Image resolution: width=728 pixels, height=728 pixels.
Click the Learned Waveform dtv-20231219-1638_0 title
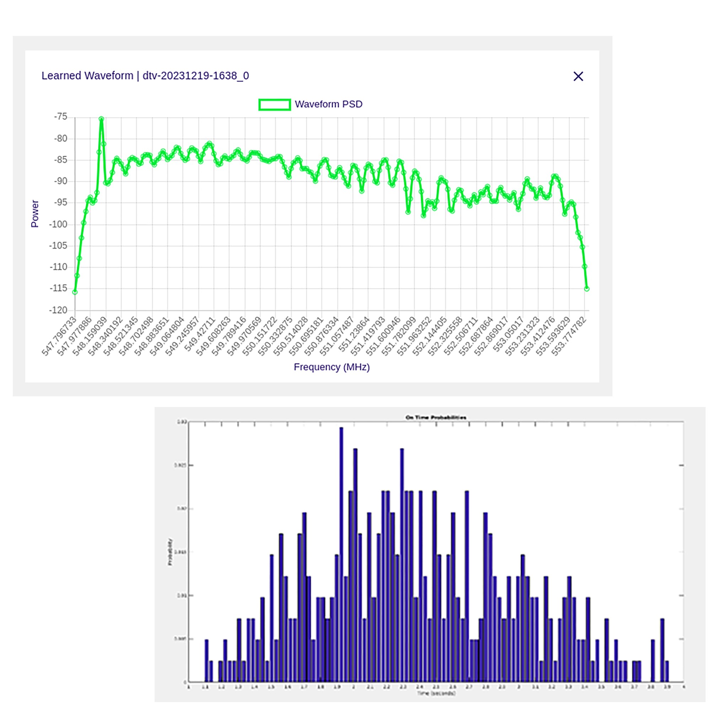click(x=145, y=76)
